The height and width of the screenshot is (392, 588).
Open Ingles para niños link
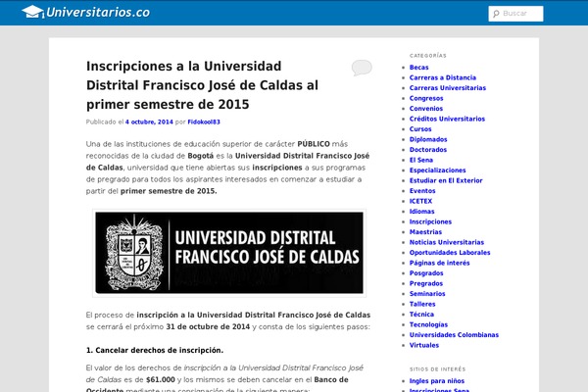(x=437, y=380)
